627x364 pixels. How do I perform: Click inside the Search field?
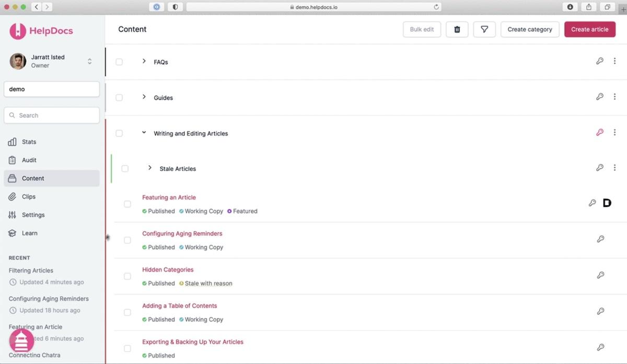(51, 115)
